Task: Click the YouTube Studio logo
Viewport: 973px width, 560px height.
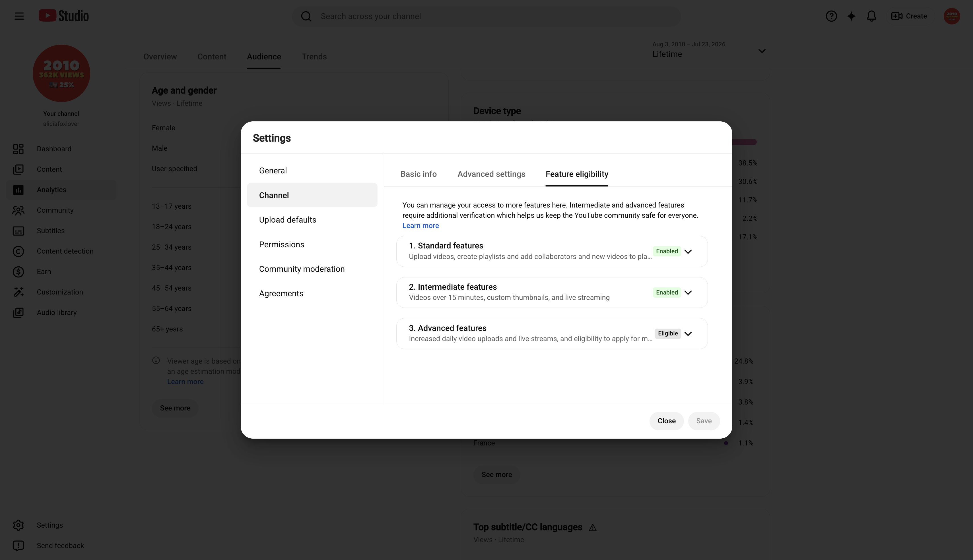Action: coord(63,16)
